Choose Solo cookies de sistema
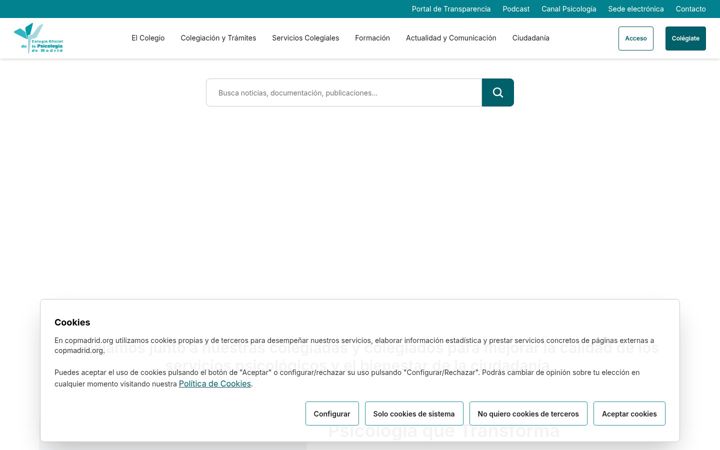 pos(414,413)
